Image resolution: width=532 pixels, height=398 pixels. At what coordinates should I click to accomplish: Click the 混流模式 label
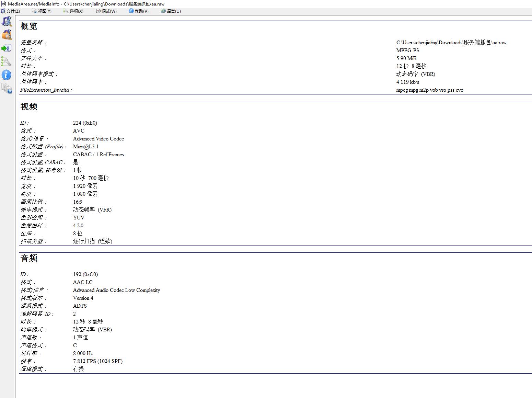pyautogui.click(x=34, y=306)
